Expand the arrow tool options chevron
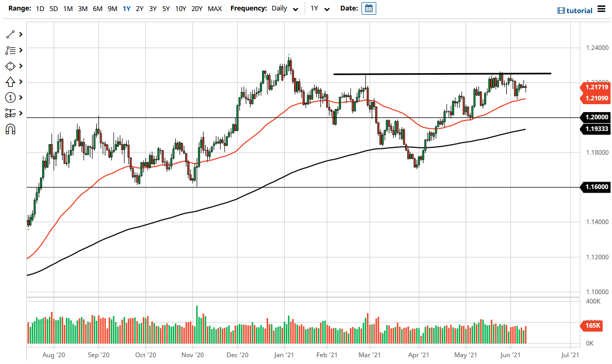Screen dimensions: 612x364 21,82
